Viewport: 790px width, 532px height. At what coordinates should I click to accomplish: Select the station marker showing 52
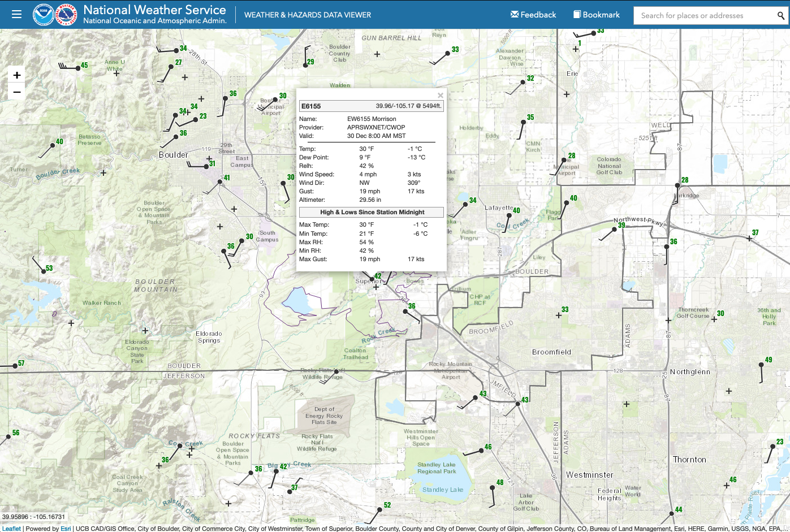click(x=381, y=508)
